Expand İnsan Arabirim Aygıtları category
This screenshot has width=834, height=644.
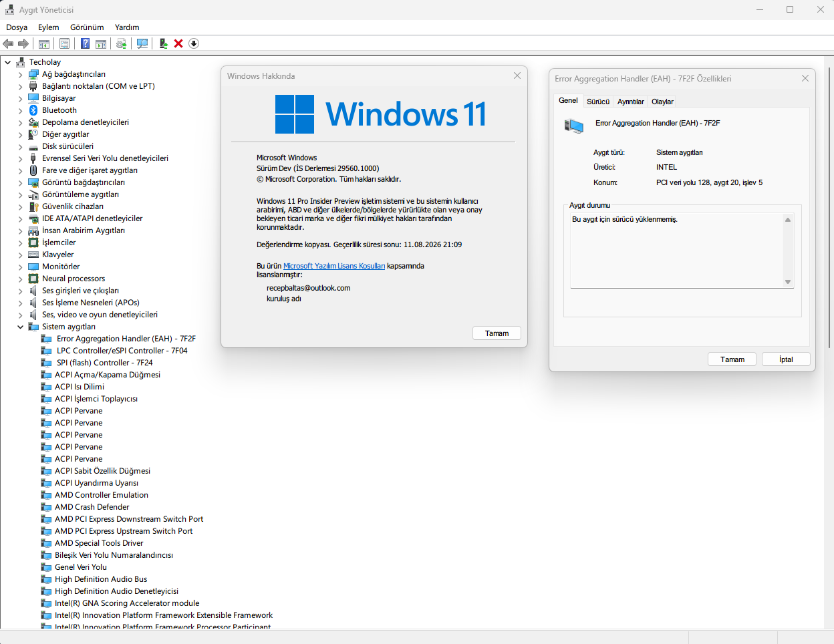point(20,230)
